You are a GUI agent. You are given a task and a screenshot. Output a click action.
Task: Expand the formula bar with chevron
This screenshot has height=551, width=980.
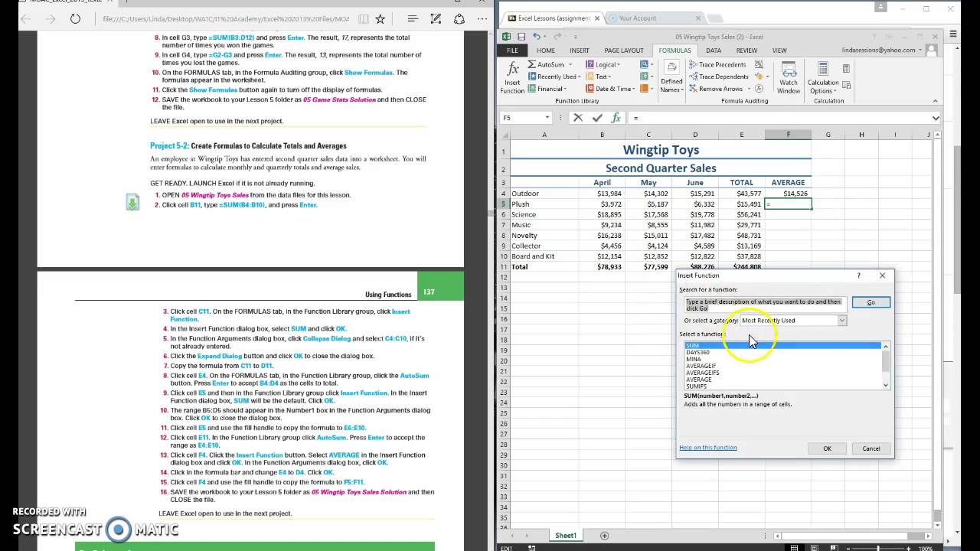pos(935,118)
